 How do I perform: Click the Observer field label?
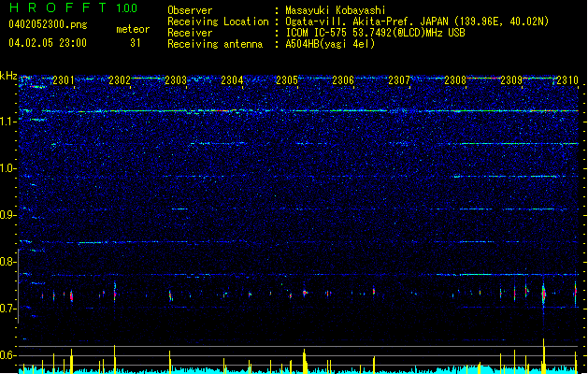[190, 10]
